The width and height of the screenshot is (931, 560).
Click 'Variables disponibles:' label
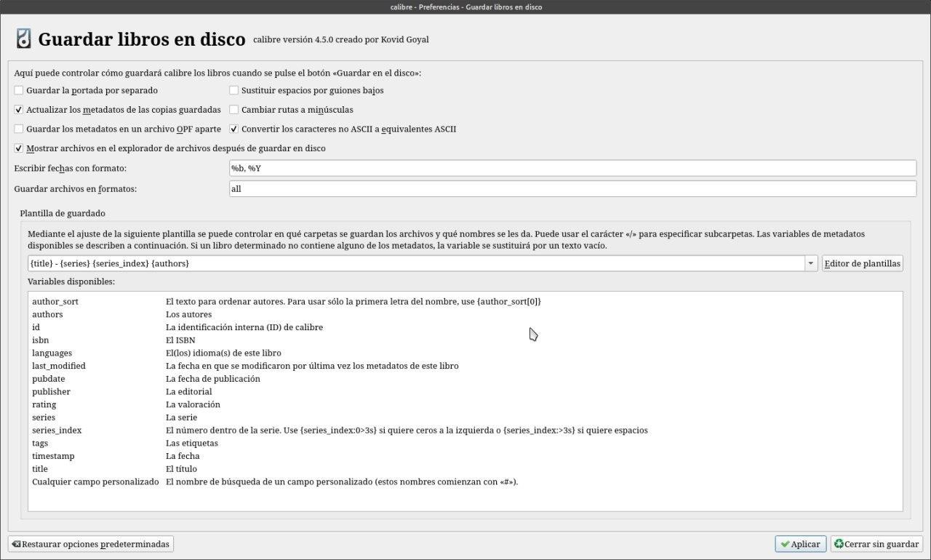click(71, 281)
